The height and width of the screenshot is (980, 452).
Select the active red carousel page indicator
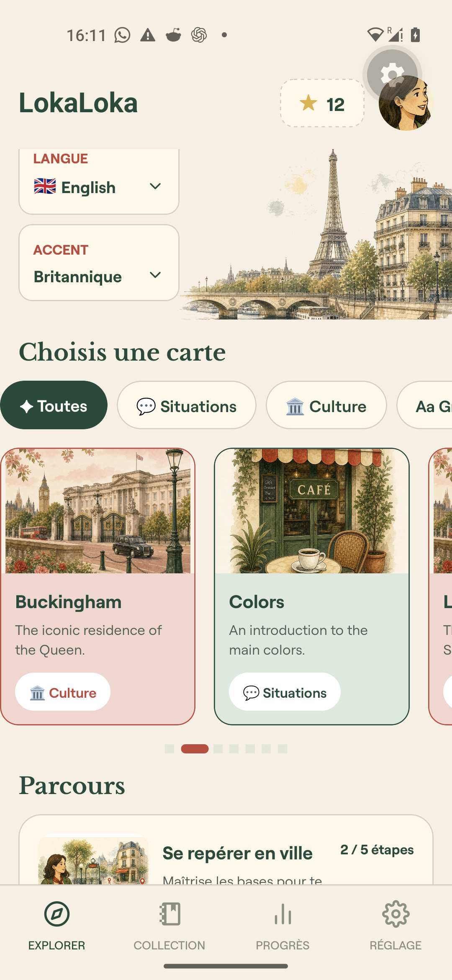tap(195, 749)
